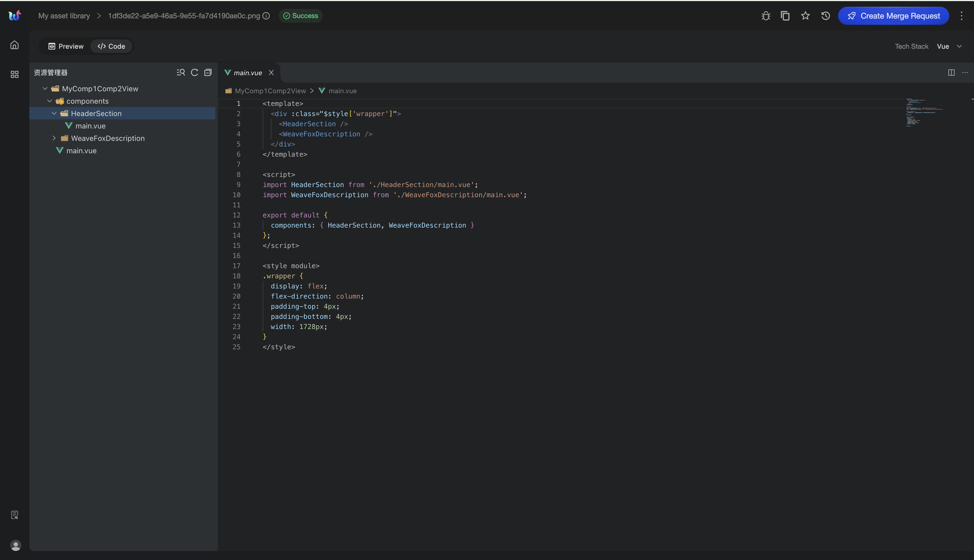974x560 pixels.
Task: Collapse the components folder
Action: 50,101
